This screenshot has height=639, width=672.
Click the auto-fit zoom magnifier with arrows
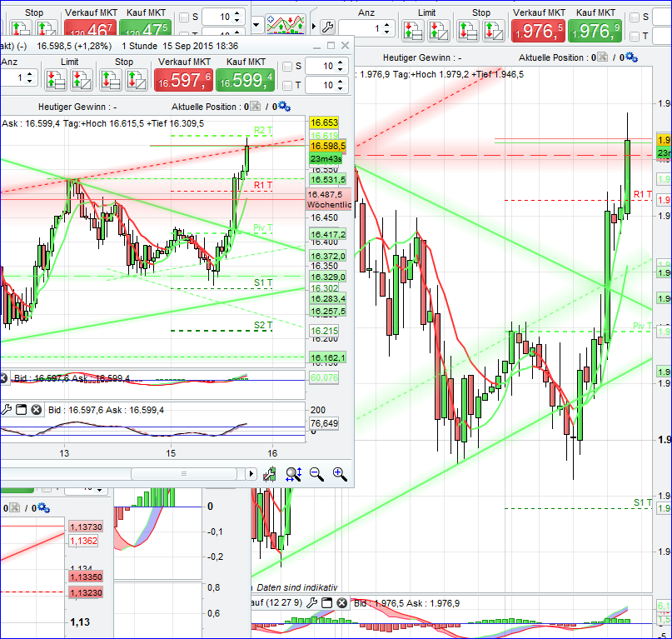click(293, 474)
